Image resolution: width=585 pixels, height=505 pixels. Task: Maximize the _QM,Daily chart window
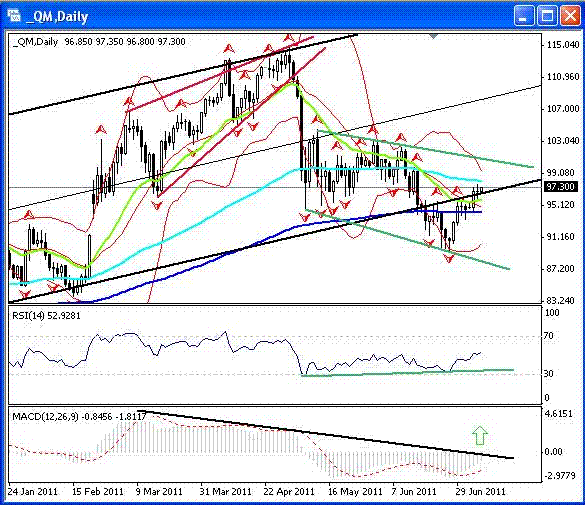547,16
